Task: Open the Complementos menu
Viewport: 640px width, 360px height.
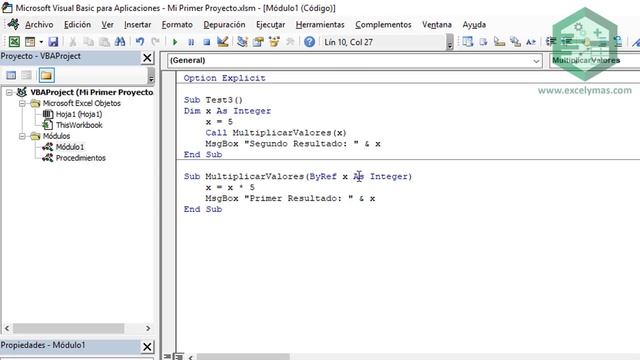Action: click(x=383, y=24)
